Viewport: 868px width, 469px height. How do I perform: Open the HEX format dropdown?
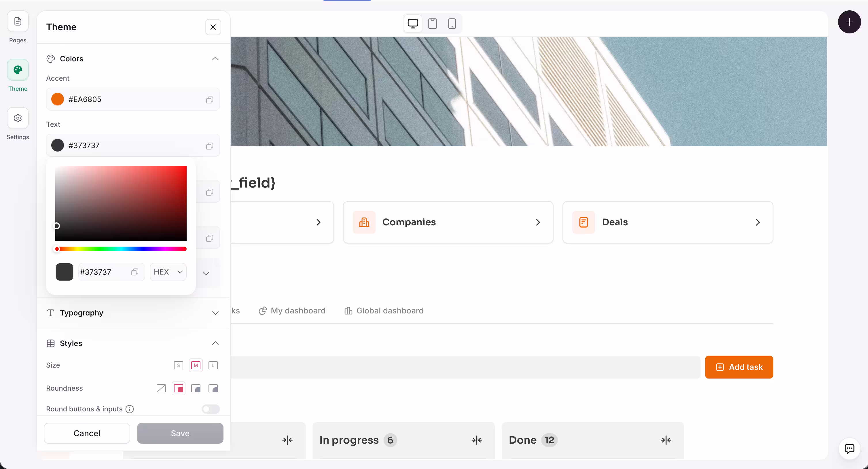point(168,272)
